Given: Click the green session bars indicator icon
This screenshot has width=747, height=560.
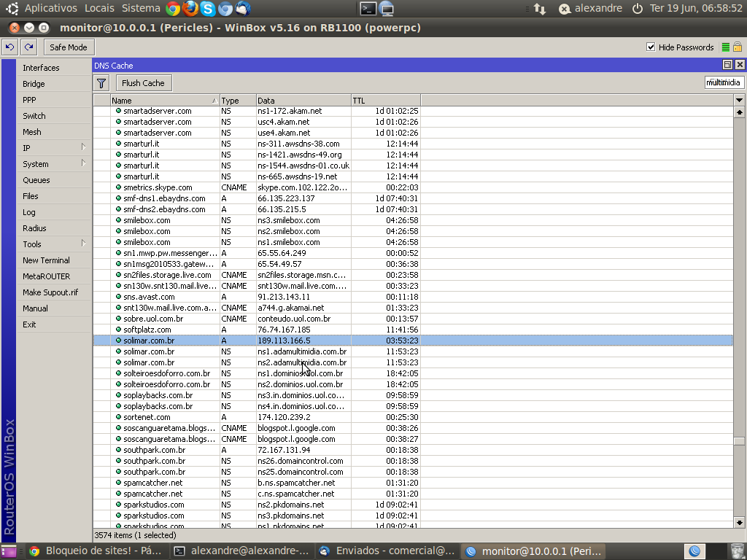Looking at the screenshot, I should pyautogui.click(x=725, y=47).
